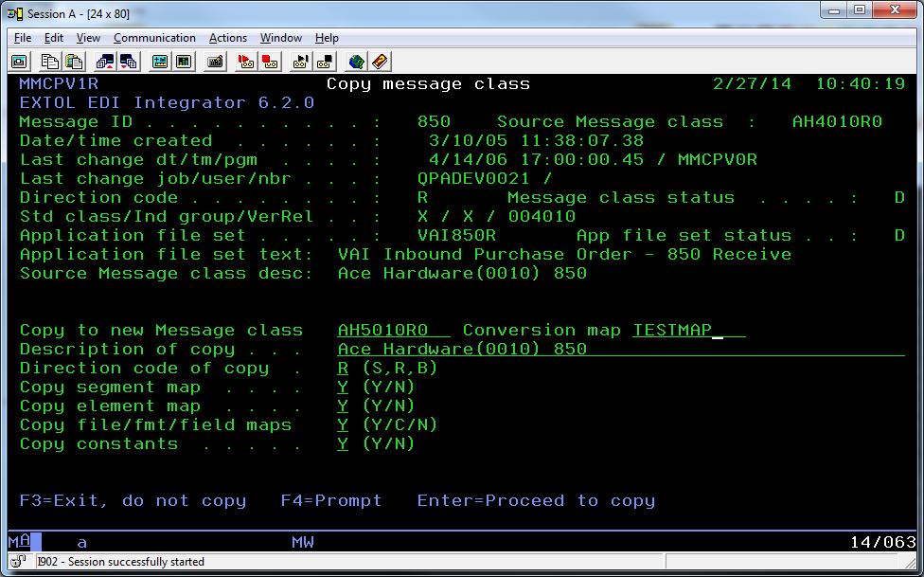Click the version release value 004010

(x=542, y=216)
